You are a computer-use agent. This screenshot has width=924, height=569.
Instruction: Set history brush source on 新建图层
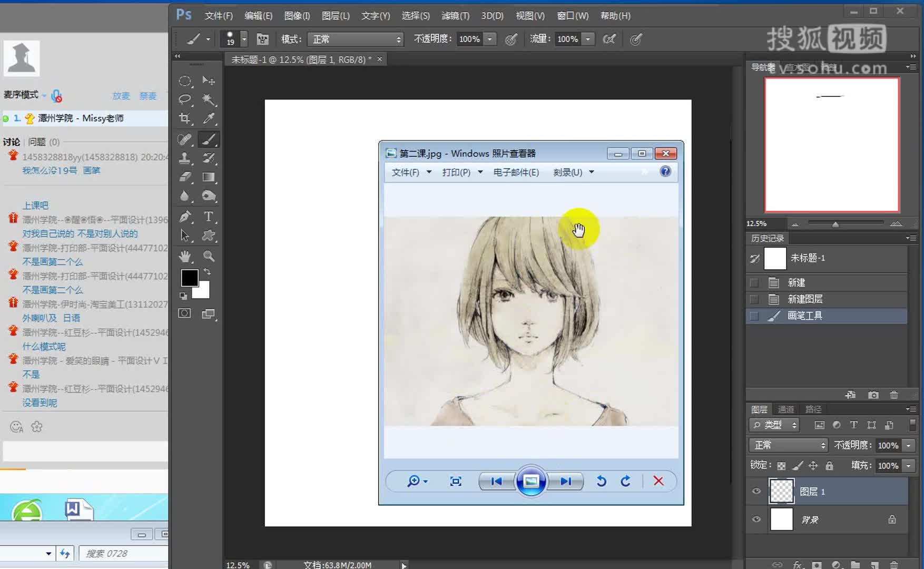(754, 299)
